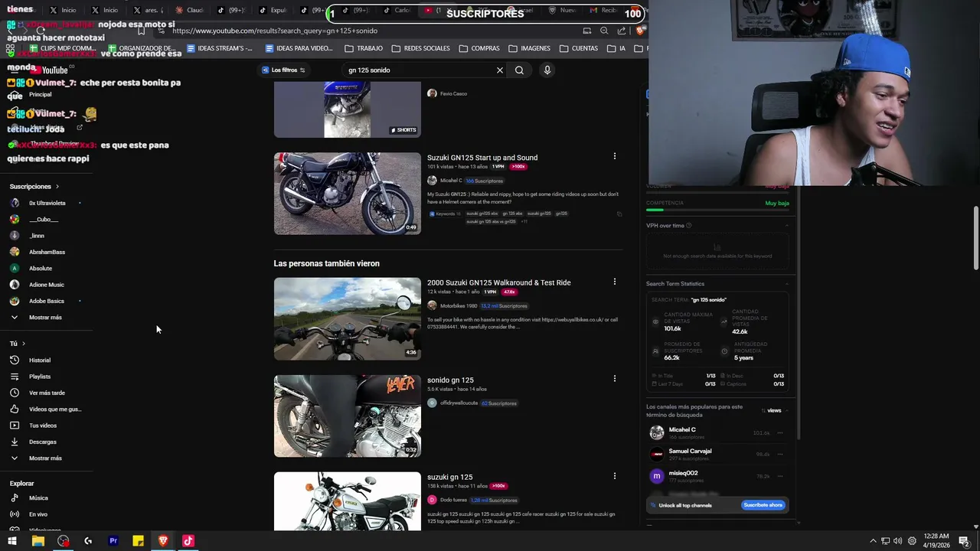
Task: Click the Competencia progress bar
Action: 717,210
